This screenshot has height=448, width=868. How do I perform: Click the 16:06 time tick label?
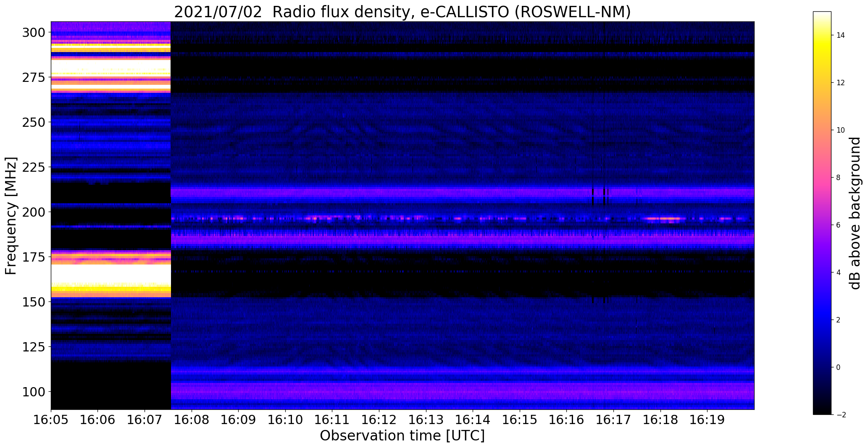click(x=98, y=419)
